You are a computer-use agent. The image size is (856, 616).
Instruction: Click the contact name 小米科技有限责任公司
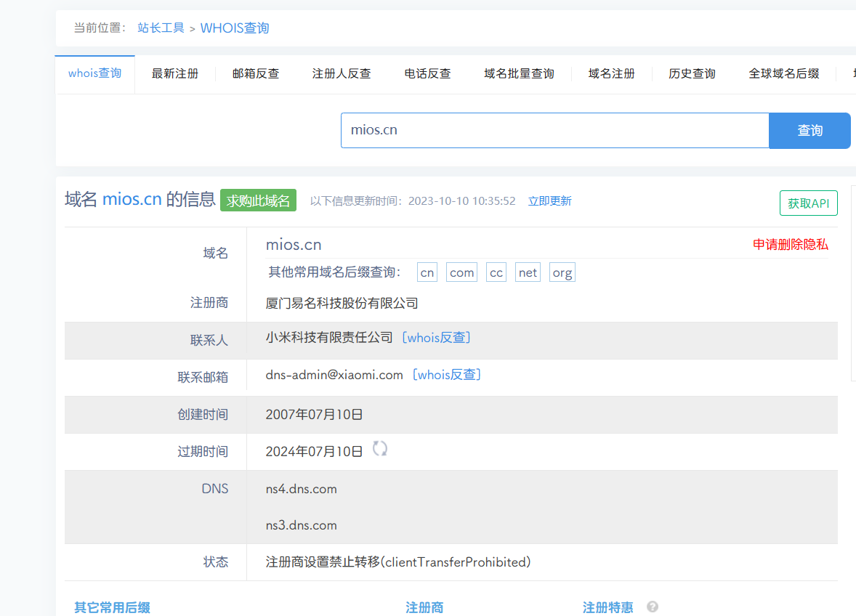click(329, 338)
